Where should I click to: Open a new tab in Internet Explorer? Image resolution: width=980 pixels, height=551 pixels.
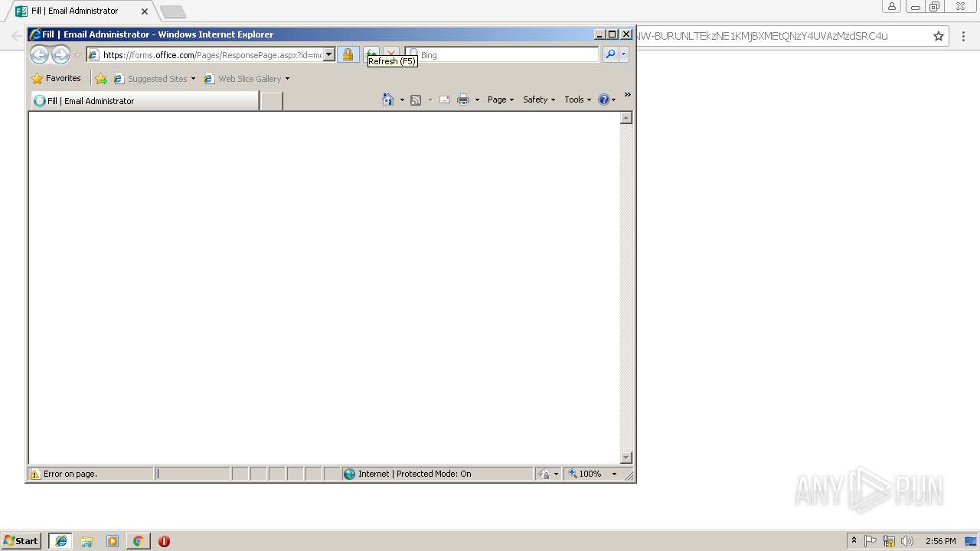(x=271, y=101)
